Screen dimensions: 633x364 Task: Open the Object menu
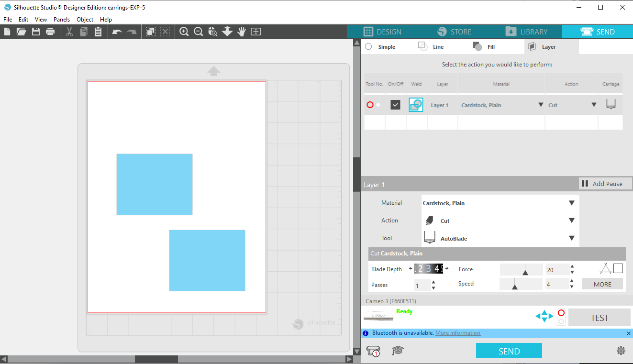point(85,20)
